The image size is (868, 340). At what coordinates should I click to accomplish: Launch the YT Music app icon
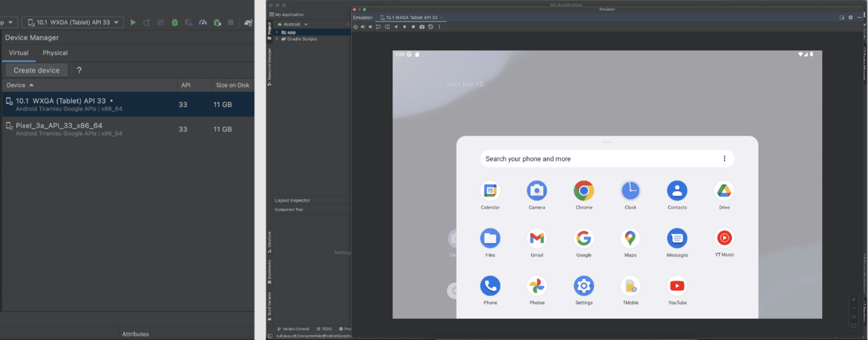724,238
